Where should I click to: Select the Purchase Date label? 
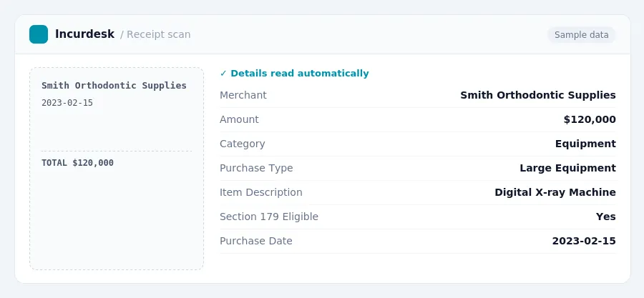point(256,241)
